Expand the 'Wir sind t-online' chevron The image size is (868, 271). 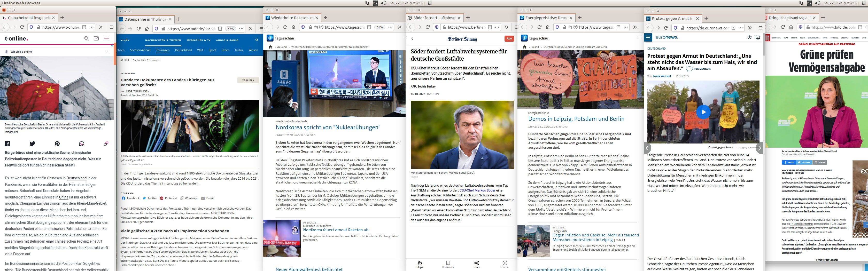(x=107, y=52)
